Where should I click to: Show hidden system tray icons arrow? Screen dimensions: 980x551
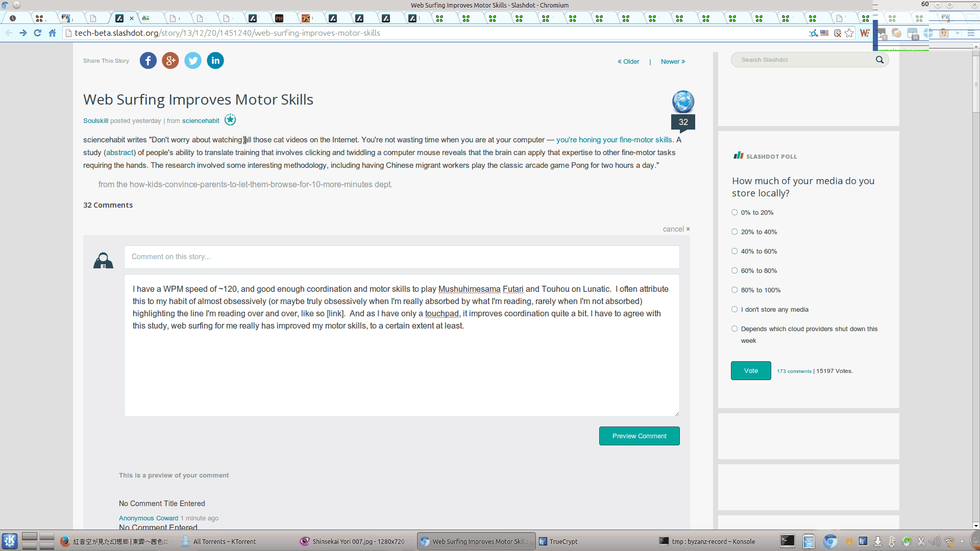tap(962, 541)
